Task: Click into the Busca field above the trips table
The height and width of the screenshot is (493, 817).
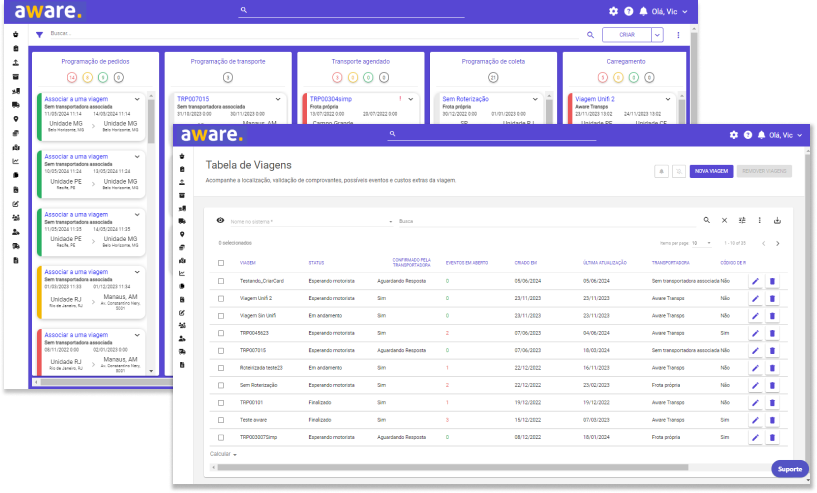Action: tap(547, 221)
